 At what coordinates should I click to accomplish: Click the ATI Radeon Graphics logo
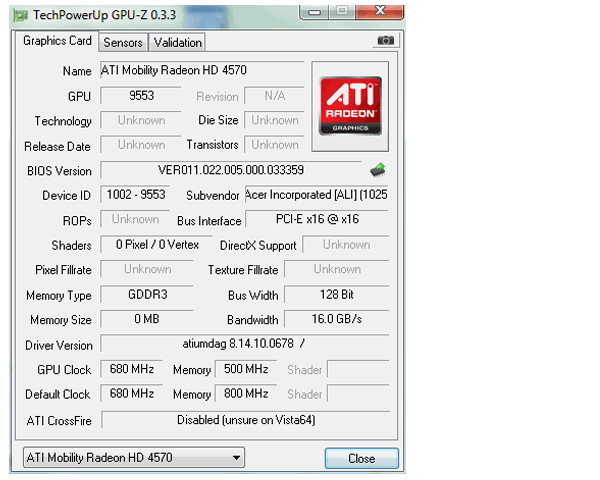coord(350,106)
